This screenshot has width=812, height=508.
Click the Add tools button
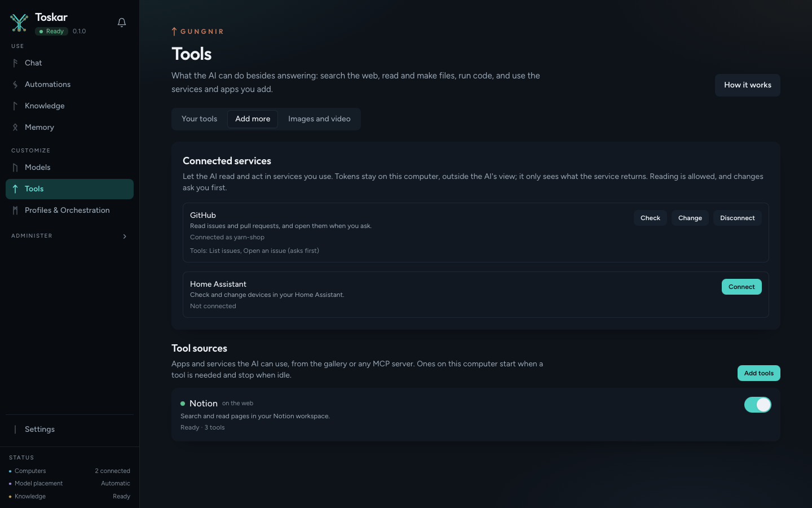coord(758,373)
